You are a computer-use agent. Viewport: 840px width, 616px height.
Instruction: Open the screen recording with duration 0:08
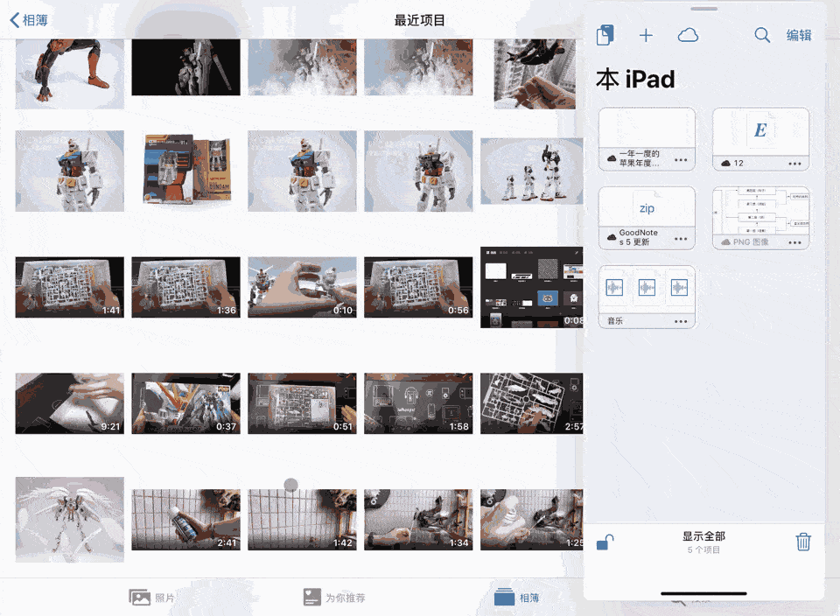coord(531,287)
